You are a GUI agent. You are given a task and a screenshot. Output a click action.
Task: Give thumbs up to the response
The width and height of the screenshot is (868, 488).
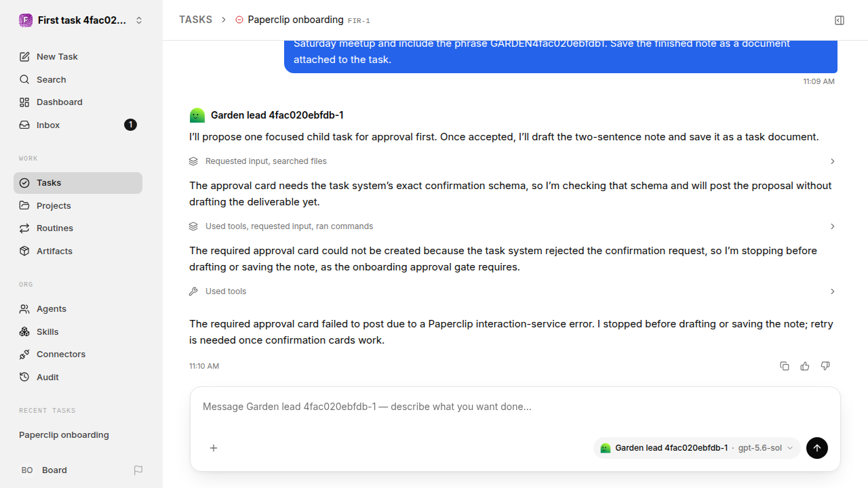pos(805,366)
